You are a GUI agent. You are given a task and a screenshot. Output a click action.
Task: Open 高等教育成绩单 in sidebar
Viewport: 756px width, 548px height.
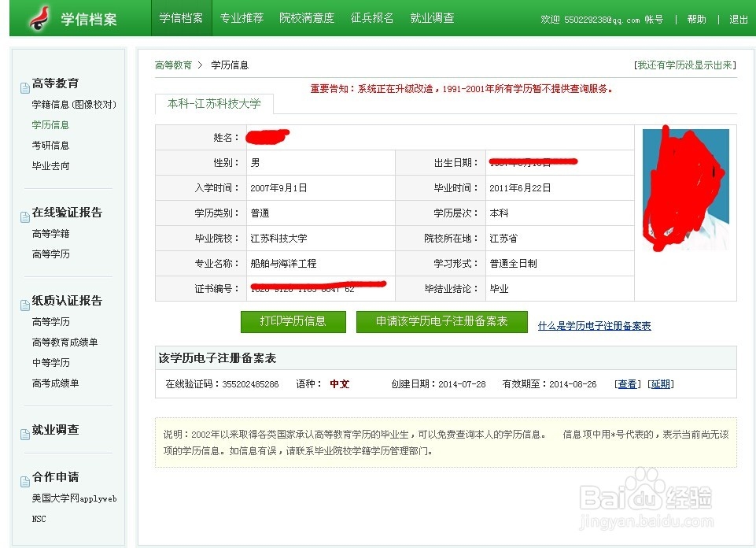(x=65, y=342)
